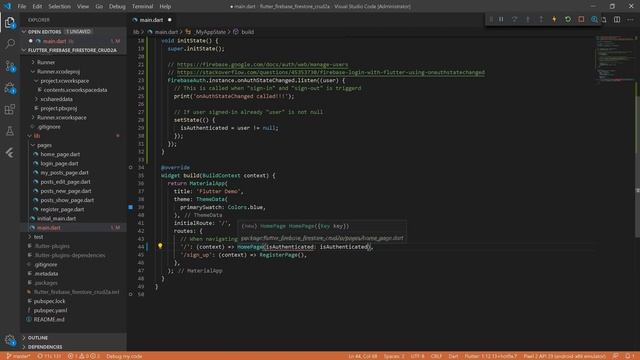The height and width of the screenshot is (360, 640).
Task: Toggle the breakpoint at line 39
Action: (131, 207)
